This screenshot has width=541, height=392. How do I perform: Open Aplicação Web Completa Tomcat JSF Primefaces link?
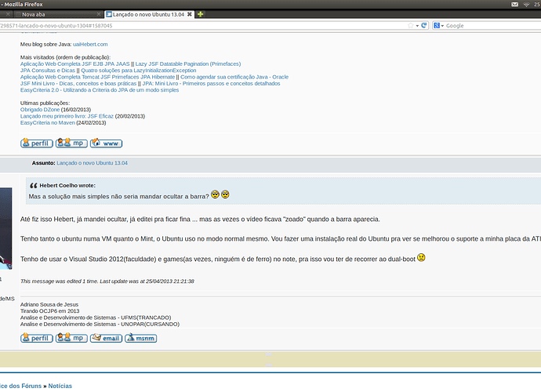98,77
